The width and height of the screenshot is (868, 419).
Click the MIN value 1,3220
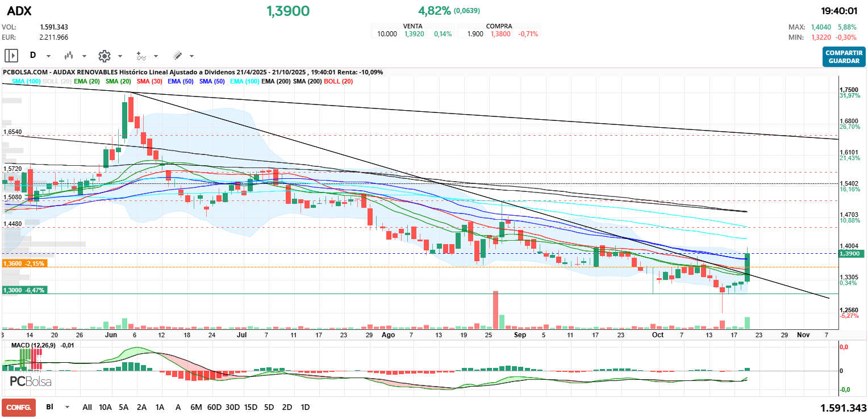coord(821,37)
